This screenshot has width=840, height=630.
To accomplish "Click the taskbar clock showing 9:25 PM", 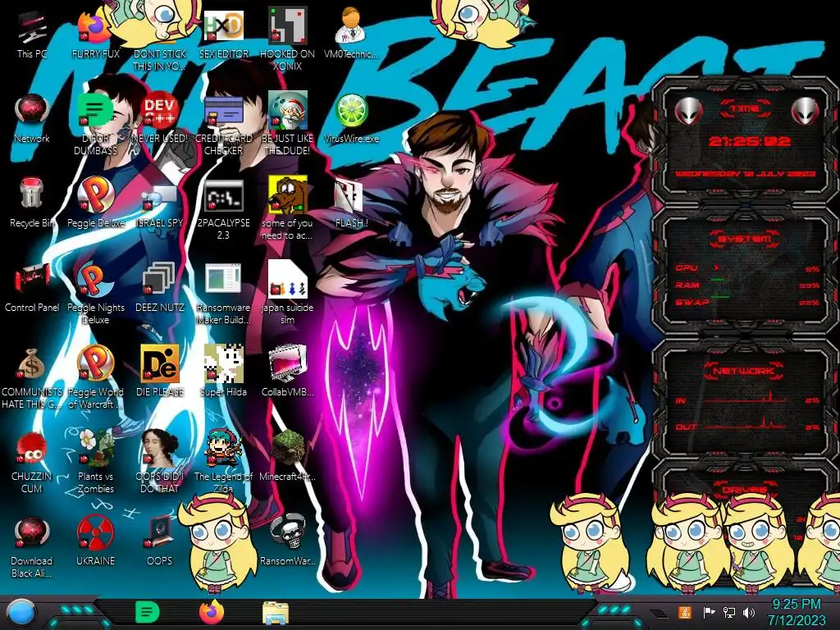I will click(797, 612).
